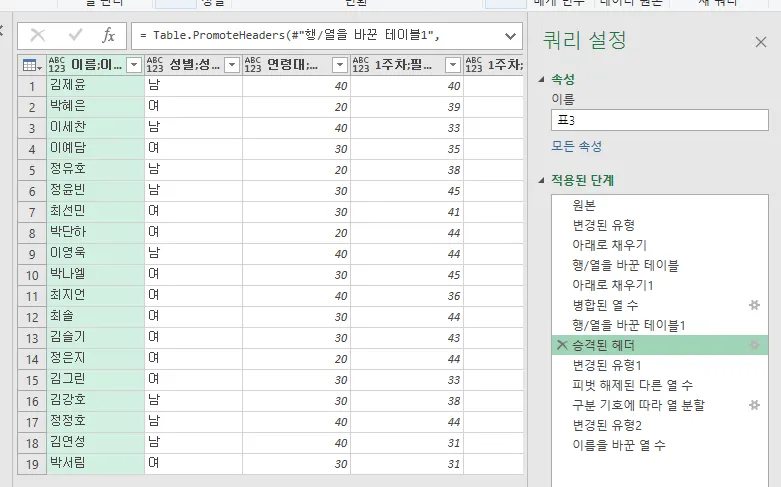Click 연령대 value in 정정호 row
This screenshot has height=487, width=781.
tap(296, 421)
